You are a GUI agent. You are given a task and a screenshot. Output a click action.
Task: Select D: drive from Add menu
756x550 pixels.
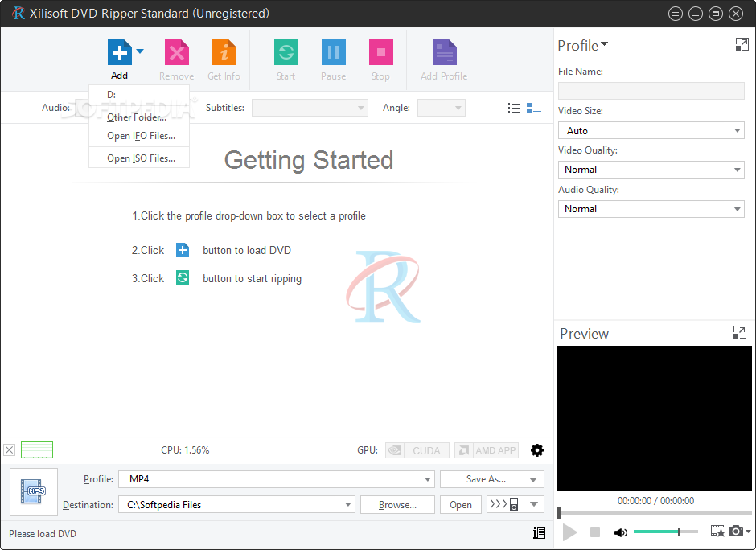pos(139,95)
